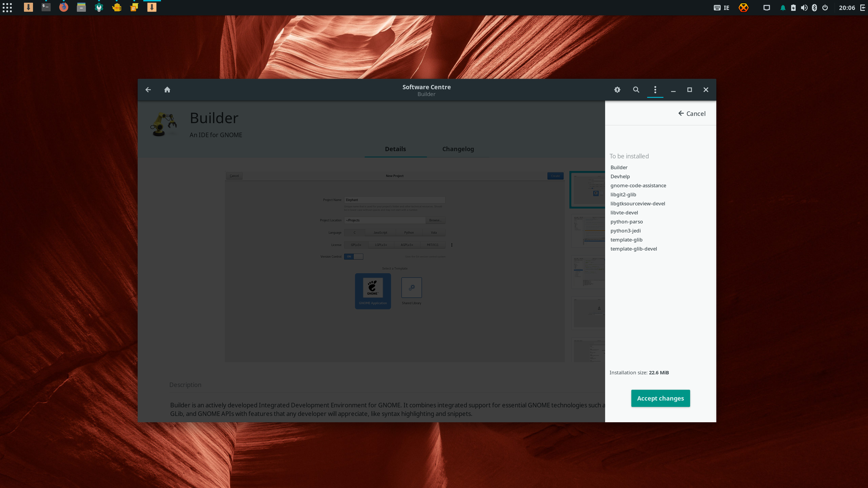The width and height of the screenshot is (868, 488).
Task: Open the notifications bell
Action: tap(783, 8)
